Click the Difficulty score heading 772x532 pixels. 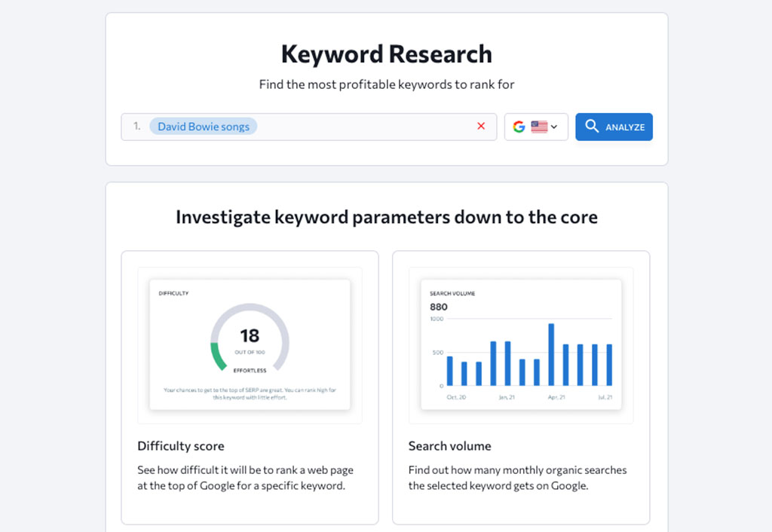[181, 446]
